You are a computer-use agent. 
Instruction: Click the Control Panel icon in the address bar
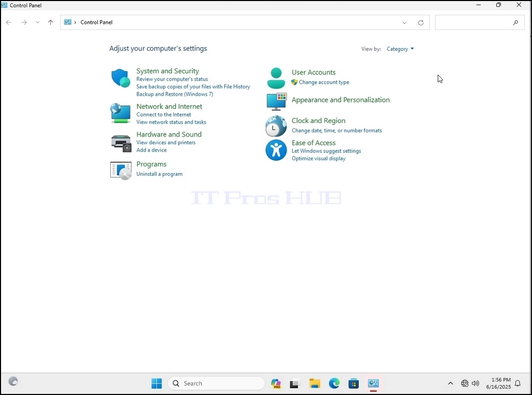pos(68,22)
